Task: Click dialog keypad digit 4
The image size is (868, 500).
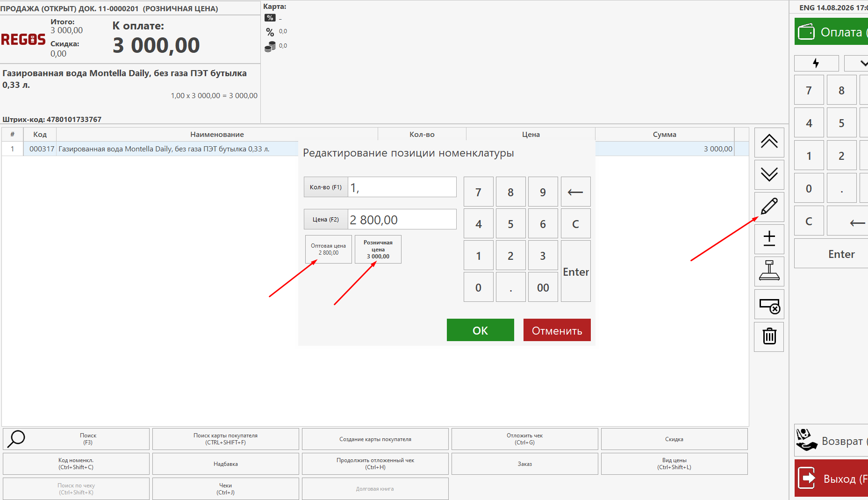Action: (478, 223)
